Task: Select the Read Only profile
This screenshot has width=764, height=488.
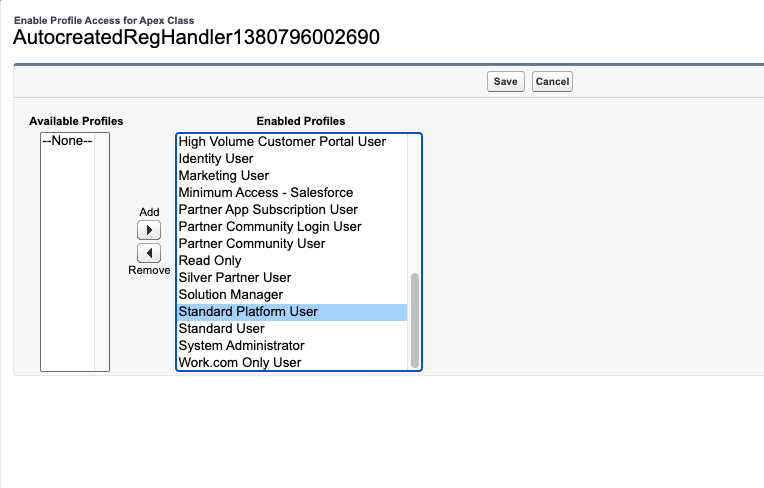Action: [x=210, y=261]
